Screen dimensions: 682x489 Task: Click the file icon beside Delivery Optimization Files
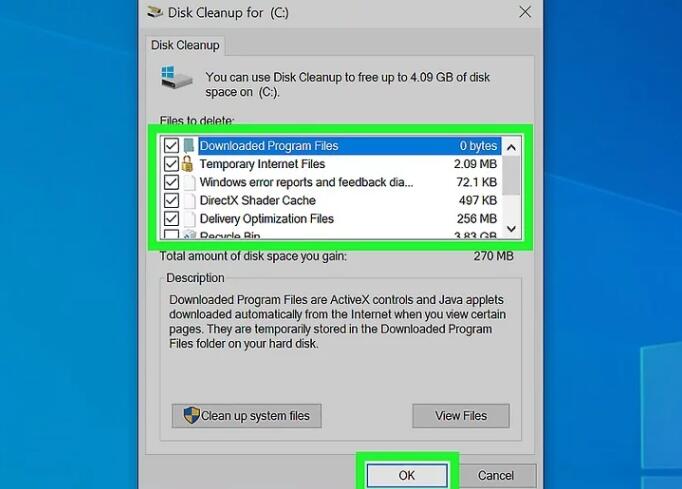click(189, 219)
